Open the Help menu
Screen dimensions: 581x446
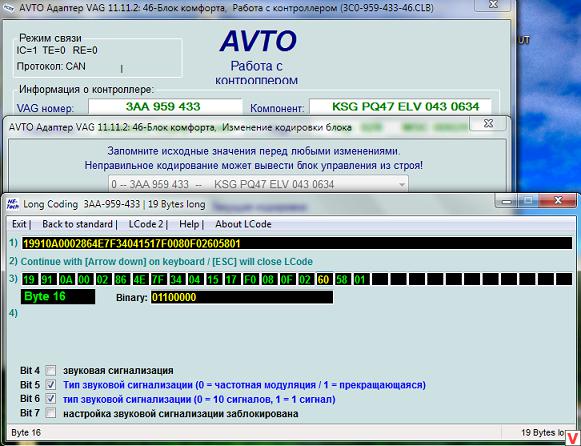(189, 224)
